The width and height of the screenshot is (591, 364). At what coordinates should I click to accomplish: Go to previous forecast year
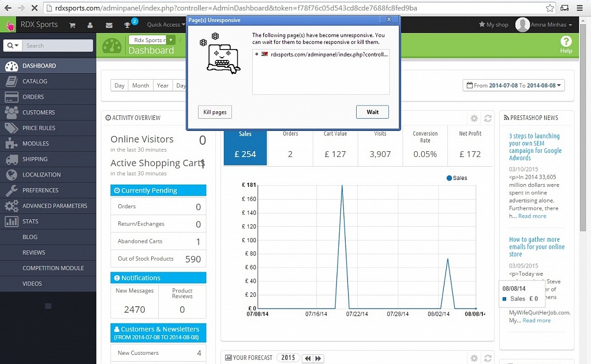pos(308,358)
